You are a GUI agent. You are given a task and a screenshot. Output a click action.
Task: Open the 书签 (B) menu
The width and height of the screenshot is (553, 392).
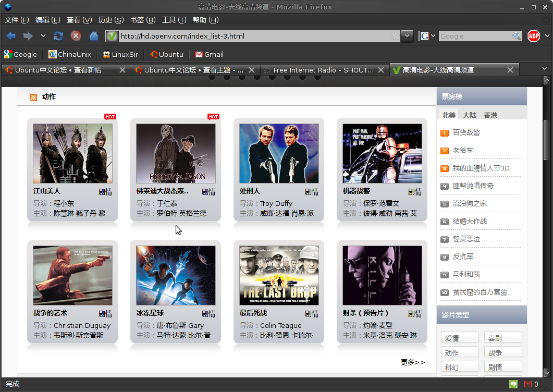[142, 20]
